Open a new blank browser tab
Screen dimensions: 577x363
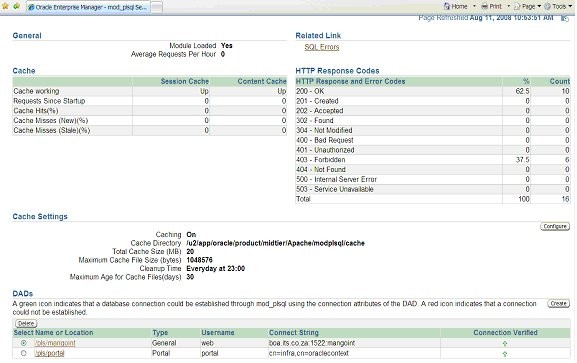(157, 7)
